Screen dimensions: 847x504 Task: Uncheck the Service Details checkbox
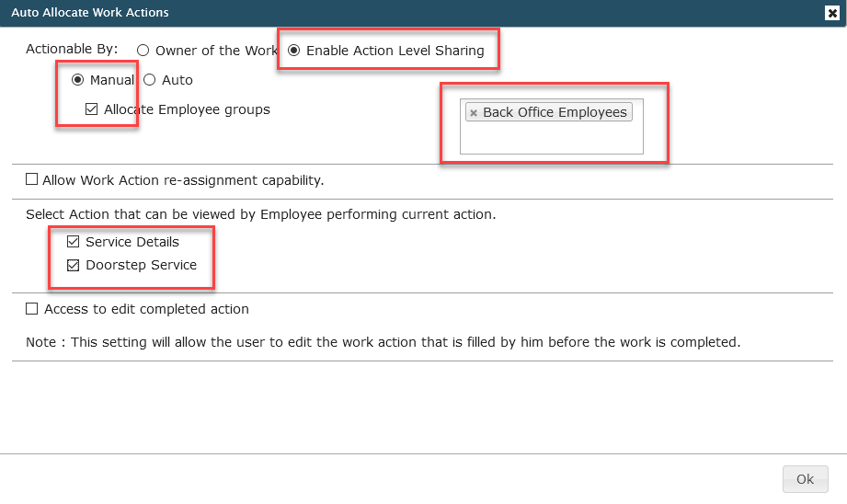(x=74, y=242)
